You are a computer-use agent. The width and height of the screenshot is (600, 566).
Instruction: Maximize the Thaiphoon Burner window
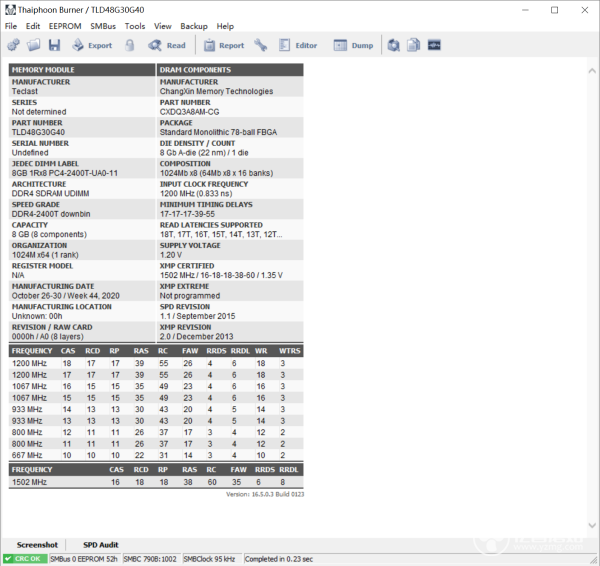(x=554, y=10)
